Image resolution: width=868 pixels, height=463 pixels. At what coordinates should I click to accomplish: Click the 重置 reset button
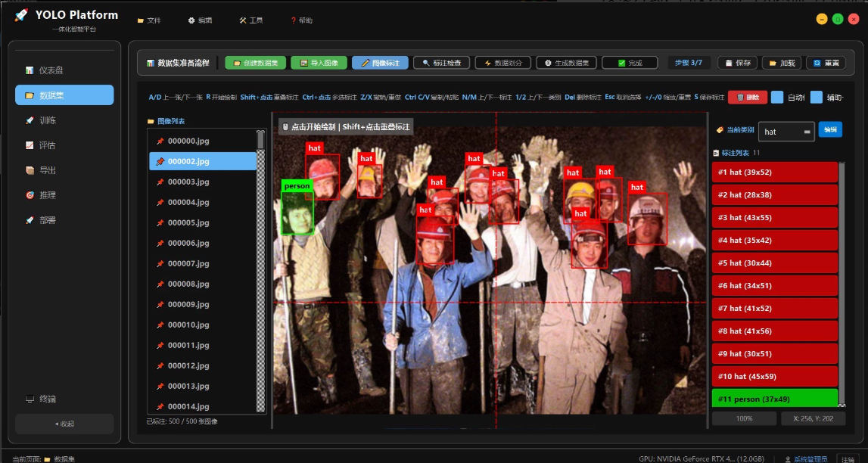point(826,63)
